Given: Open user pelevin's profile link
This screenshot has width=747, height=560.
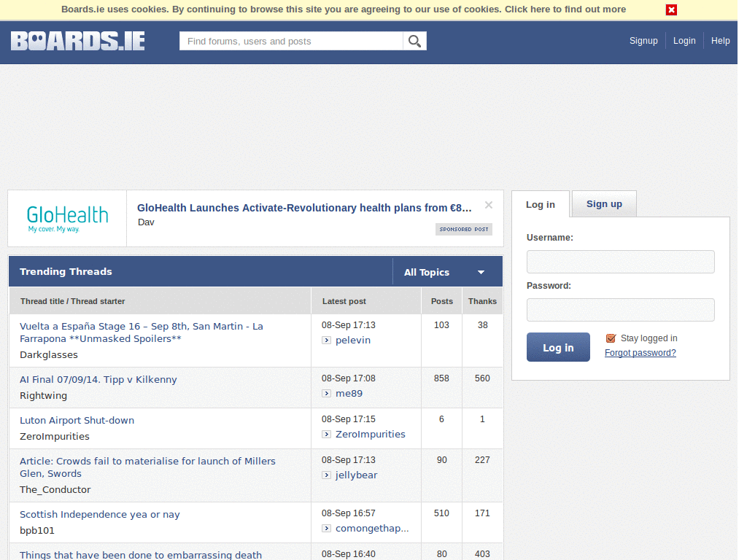Looking at the screenshot, I should click(x=353, y=340).
